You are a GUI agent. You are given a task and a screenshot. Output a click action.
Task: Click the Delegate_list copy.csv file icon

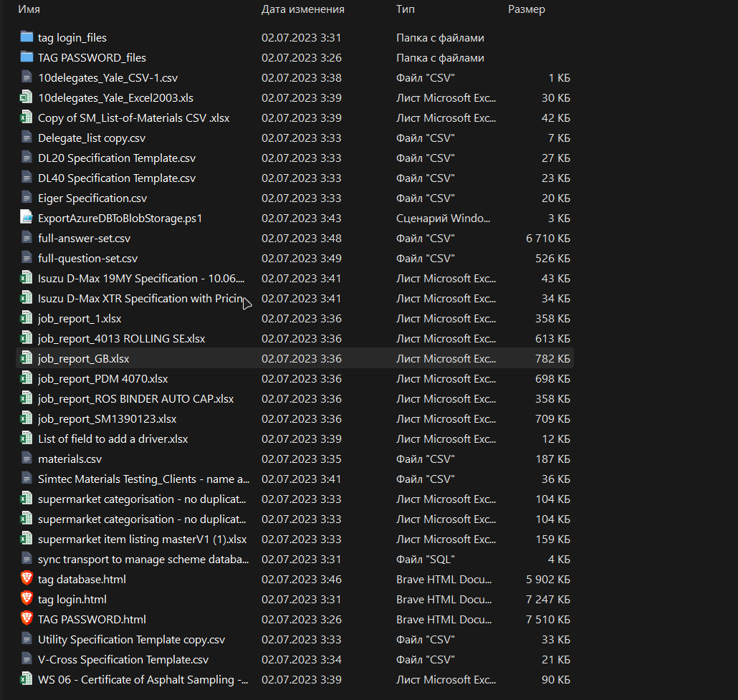pyautogui.click(x=27, y=138)
